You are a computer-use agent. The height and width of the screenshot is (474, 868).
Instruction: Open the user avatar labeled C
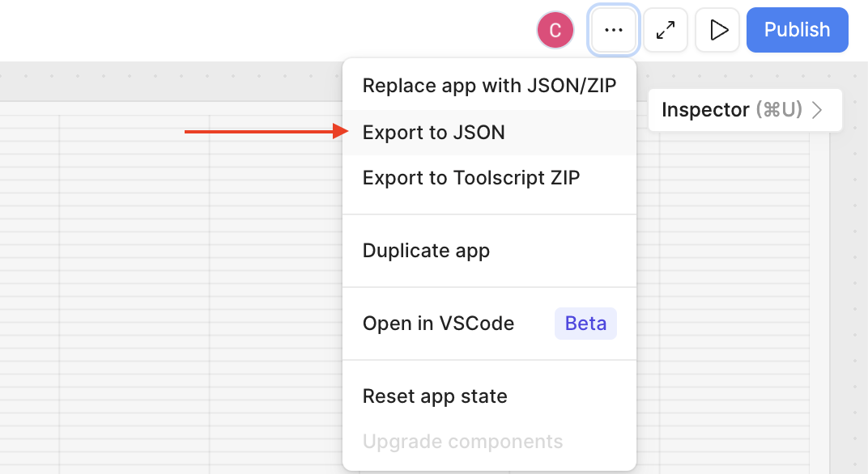click(555, 30)
